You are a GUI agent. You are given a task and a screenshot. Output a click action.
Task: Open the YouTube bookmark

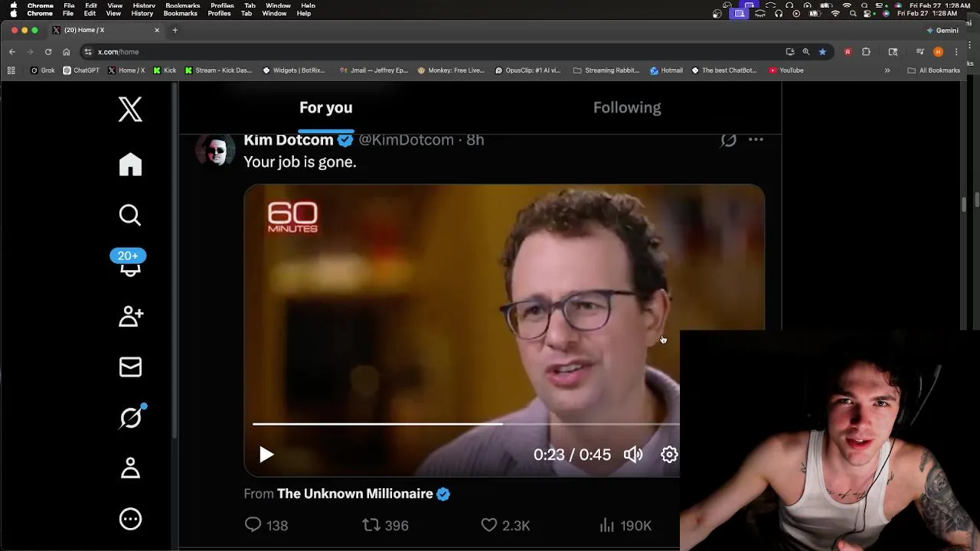pyautogui.click(x=786, y=70)
